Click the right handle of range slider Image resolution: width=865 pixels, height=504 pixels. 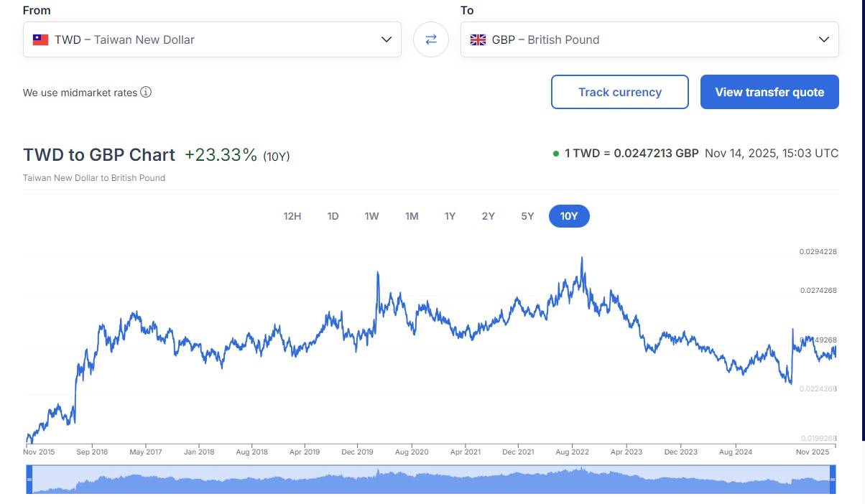833,479
